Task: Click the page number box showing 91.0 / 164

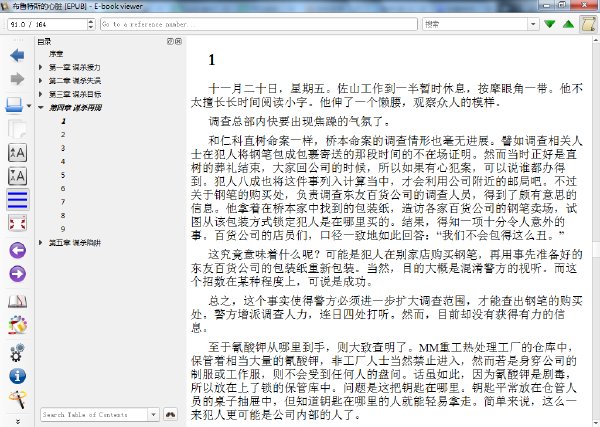Action: coord(47,24)
